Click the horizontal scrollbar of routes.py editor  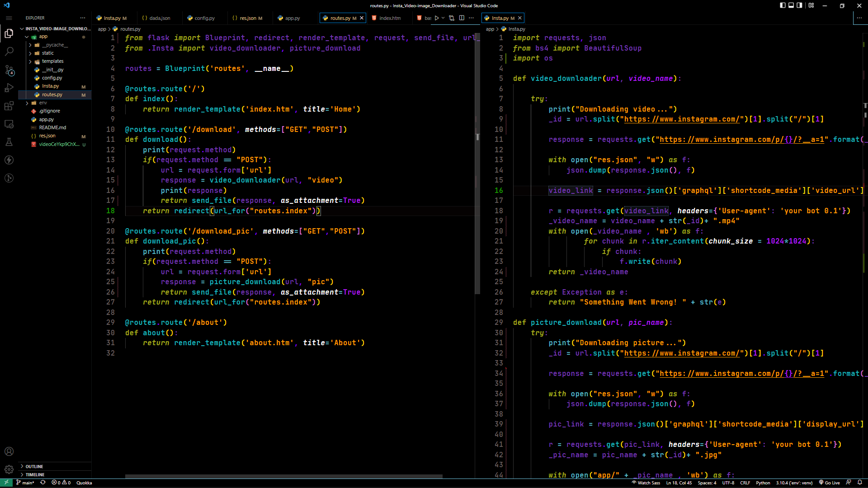pyautogui.click(x=283, y=476)
